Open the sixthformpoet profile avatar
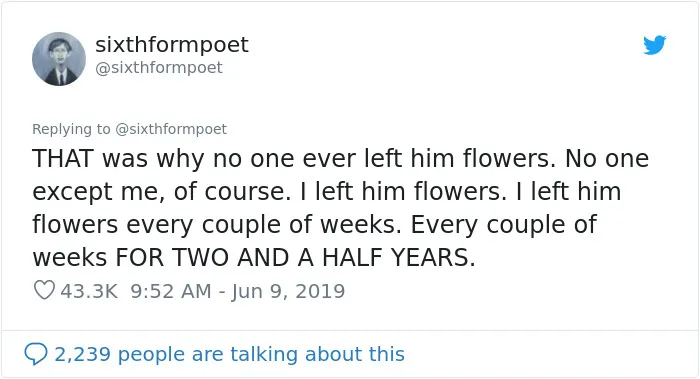Viewport: 700px width, 379px height. 59,58
